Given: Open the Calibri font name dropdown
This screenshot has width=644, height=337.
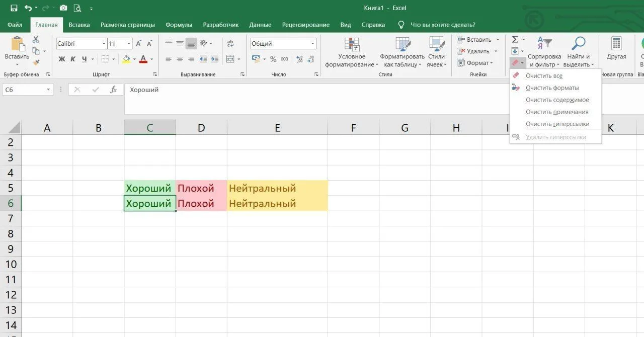Looking at the screenshot, I should pos(104,44).
